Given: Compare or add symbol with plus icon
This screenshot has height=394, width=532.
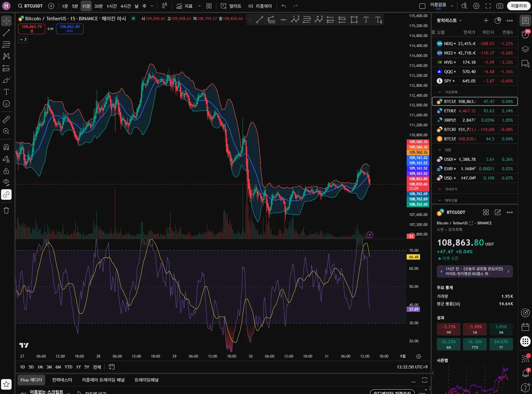Looking at the screenshot, I should pos(51,6).
